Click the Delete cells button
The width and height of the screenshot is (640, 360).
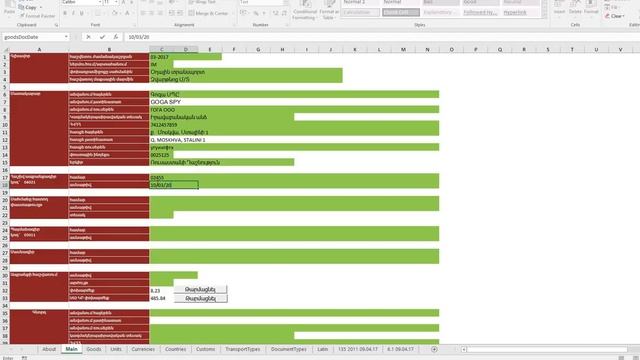(575, 8)
